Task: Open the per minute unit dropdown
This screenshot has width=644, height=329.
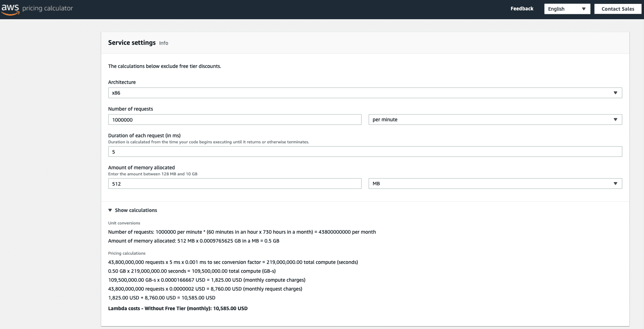Action: pos(495,120)
